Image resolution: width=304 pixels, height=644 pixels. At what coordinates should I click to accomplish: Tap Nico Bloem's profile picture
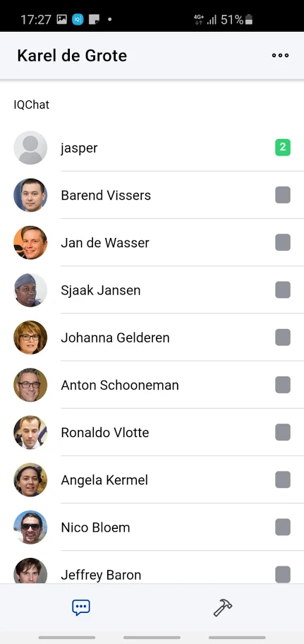[x=30, y=527]
